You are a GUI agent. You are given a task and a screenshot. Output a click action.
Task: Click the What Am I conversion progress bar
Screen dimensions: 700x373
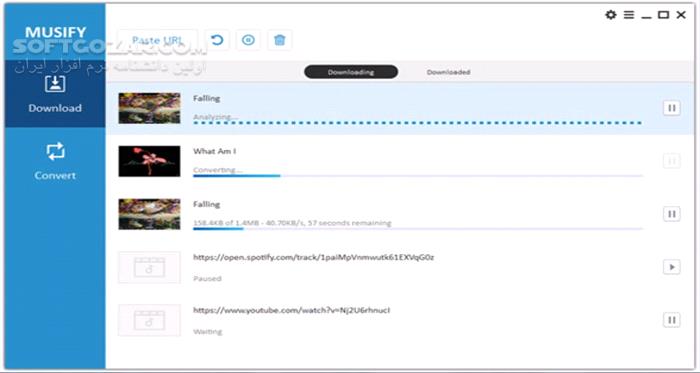[417, 176]
